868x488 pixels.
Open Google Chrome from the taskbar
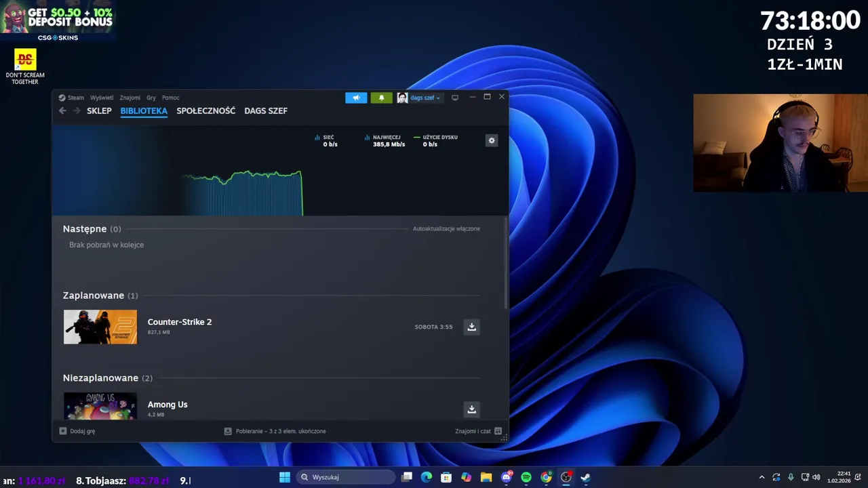pyautogui.click(x=546, y=477)
